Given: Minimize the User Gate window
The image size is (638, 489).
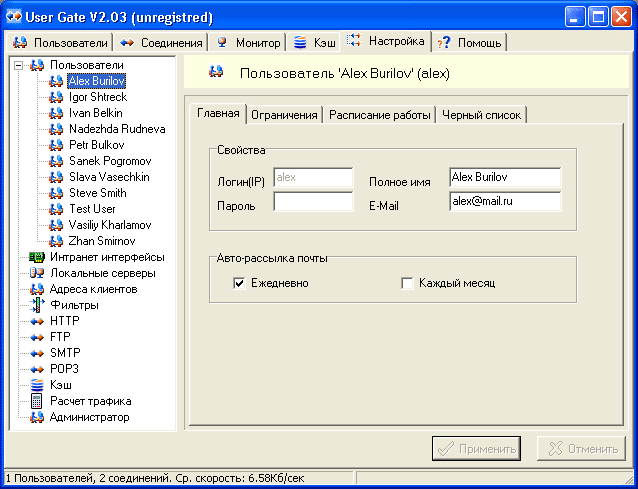Looking at the screenshot, I should coord(575,17).
